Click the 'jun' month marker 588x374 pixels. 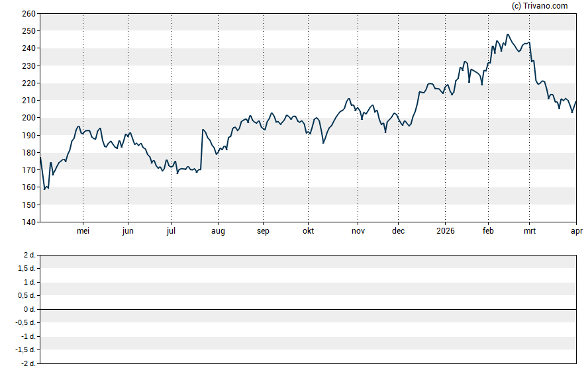click(x=128, y=231)
